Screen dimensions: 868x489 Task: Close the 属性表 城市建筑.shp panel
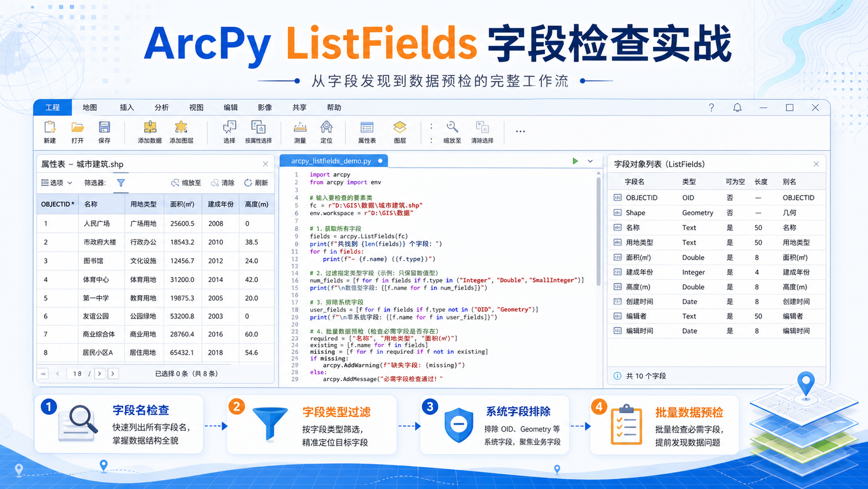point(265,164)
